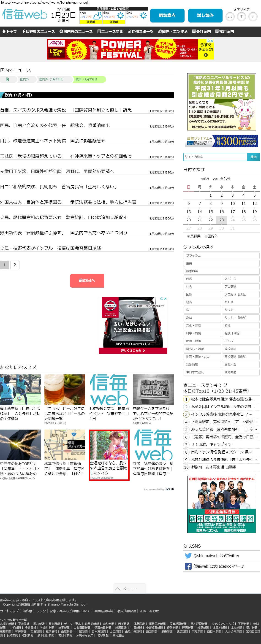Click inside the サイト内検索 search field
Image resolution: width=261 pixels, height=644 pixels.
coord(215,157)
